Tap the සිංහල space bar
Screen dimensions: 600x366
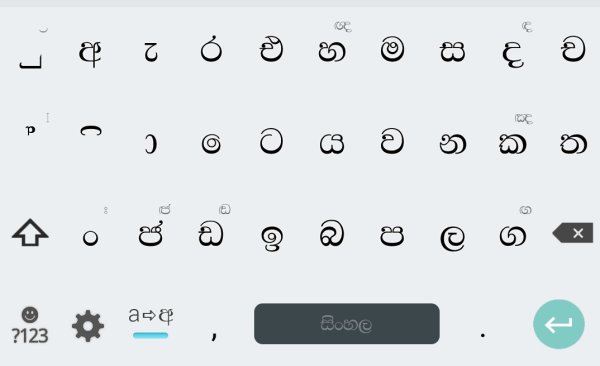pyautogui.click(x=347, y=324)
